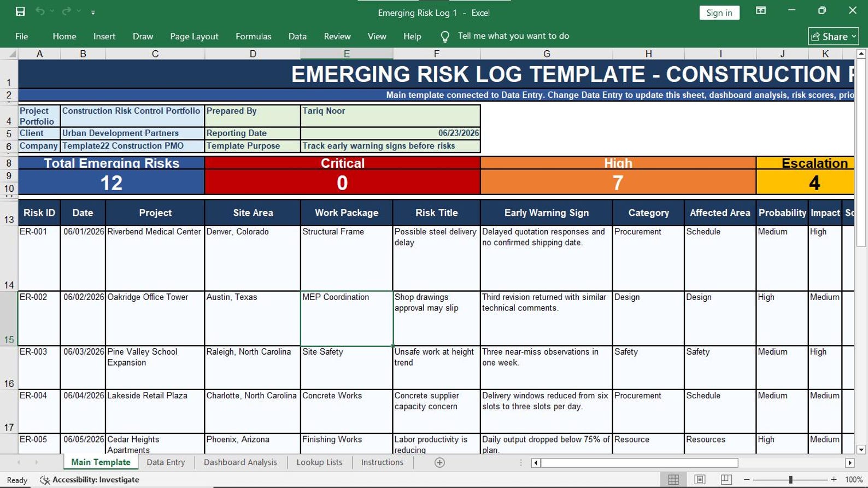Image resolution: width=868 pixels, height=488 pixels.
Task: Click the next sheet navigation arrow
Action: coord(37,462)
